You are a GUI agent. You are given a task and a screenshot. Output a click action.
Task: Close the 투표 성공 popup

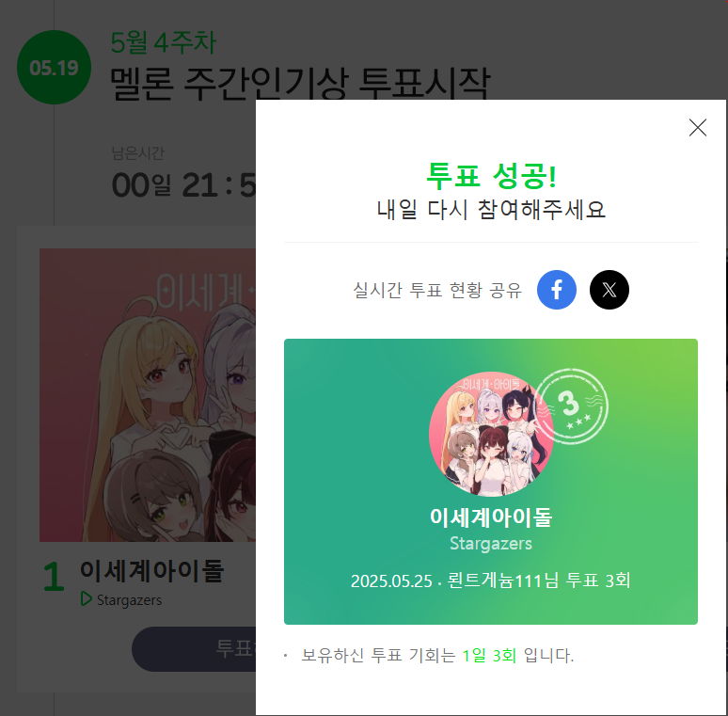[x=697, y=127]
